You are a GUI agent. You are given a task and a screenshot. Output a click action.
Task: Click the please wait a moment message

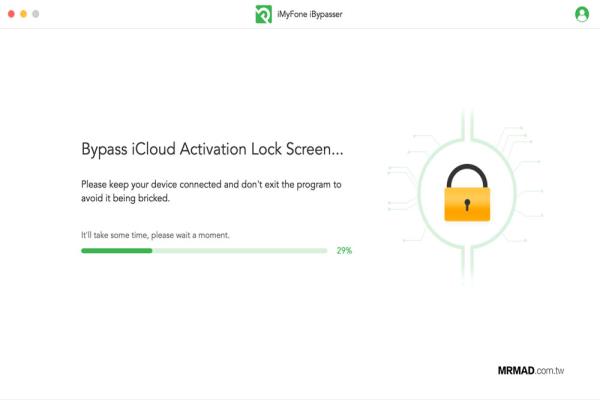(155, 235)
